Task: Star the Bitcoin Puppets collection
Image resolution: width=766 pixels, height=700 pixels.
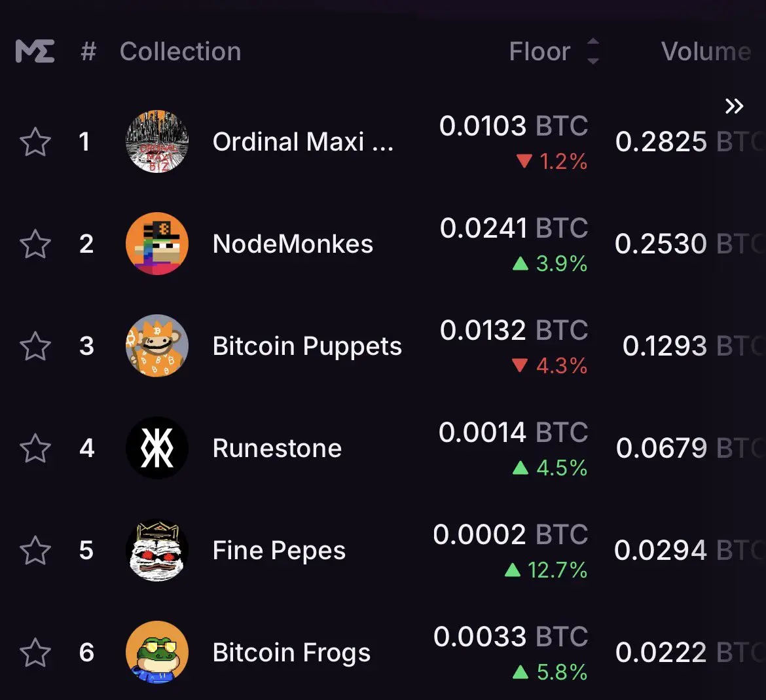Action: click(x=35, y=346)
